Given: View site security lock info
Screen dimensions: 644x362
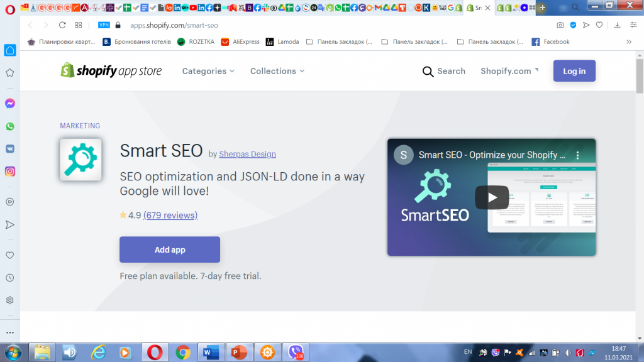Looking at the screenshot, I should (118, 25).
